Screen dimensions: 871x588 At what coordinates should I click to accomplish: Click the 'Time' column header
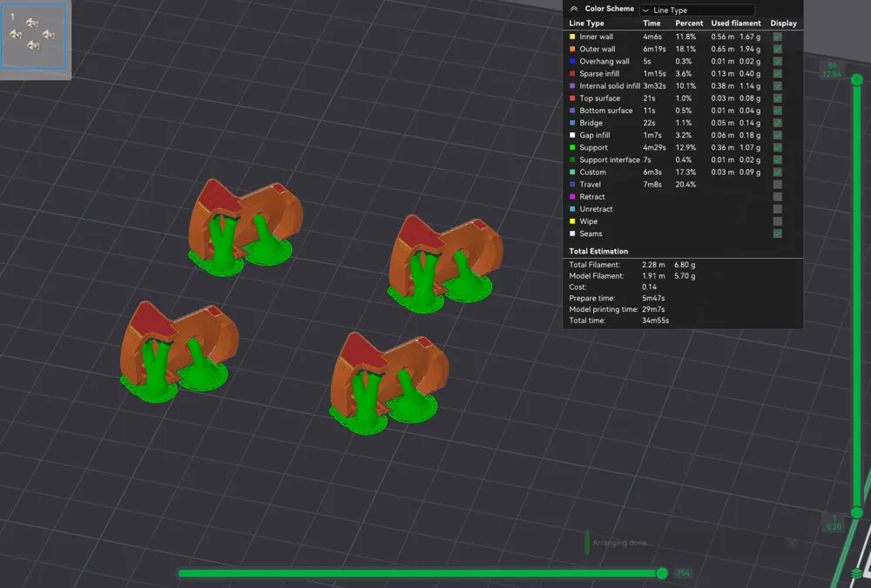click(652, 24)
